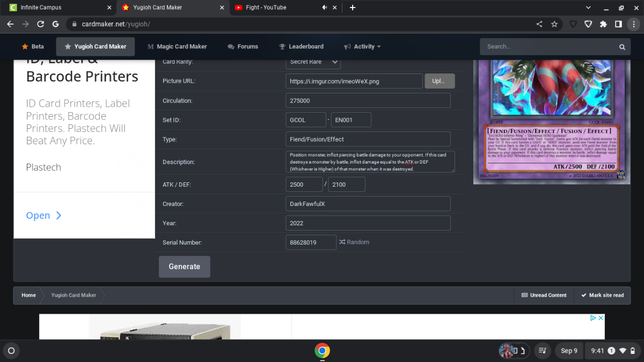Viewport: 644px width, 362px height.
Task: Click Mark site read link
Action: [602, 295]
